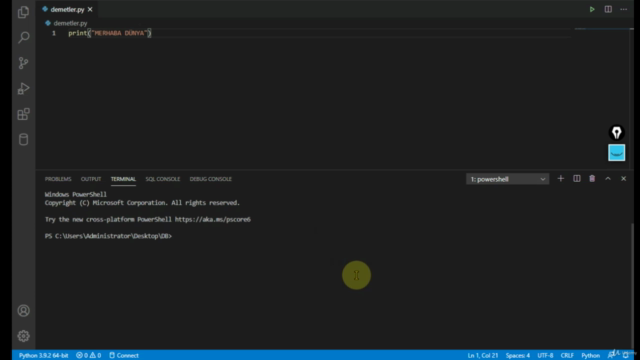This screenshot has width=640, height=360.
Task: Close the terminal panel
Action: (x=623, y=179)
